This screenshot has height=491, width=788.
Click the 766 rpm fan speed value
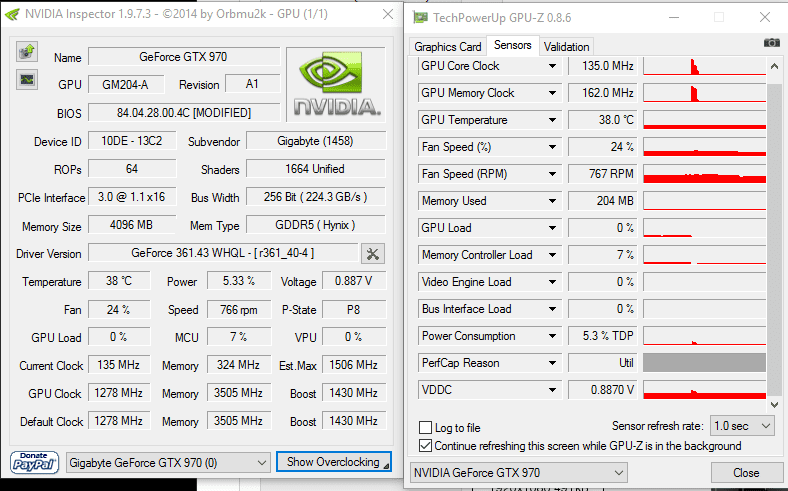(239, 310)
